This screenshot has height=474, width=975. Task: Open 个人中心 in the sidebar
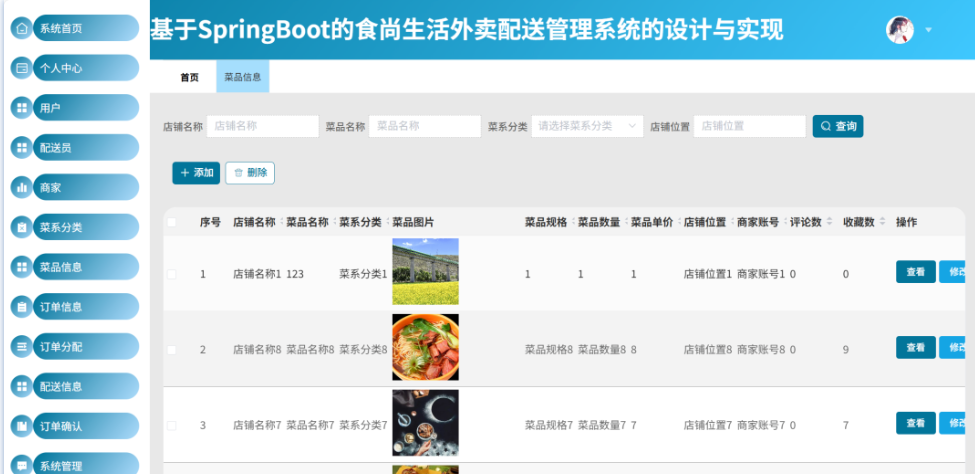(86, 68)
